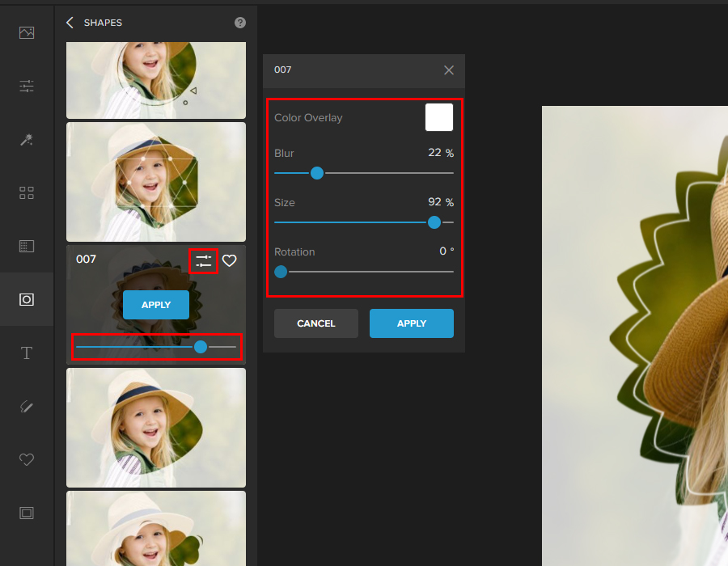
Task: Apply shape 007 with the APPLY button
Action: coord(155,305)
